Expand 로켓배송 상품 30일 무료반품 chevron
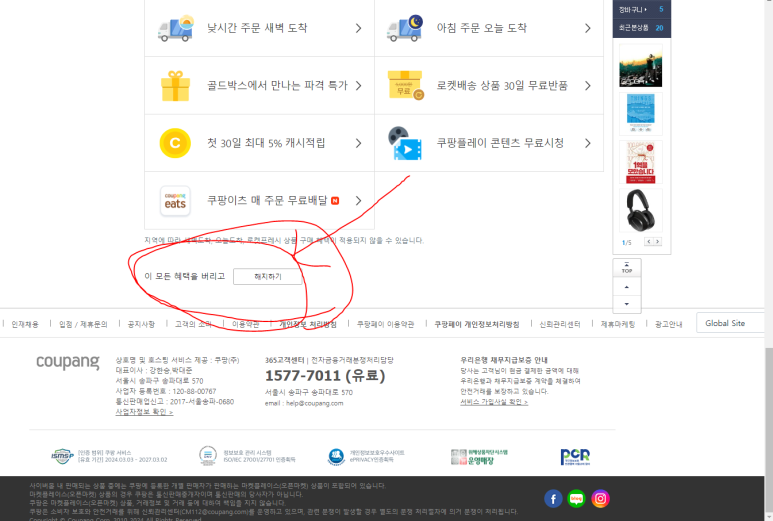The height and width of the screenshot is (521, 773). click(x=588, y=86)
